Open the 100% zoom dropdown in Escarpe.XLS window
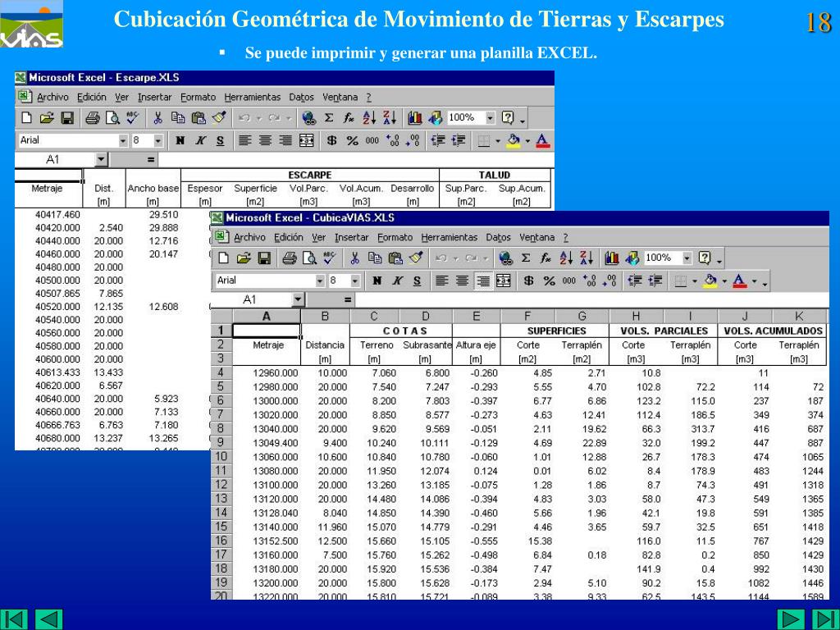Screen dimensions: 840x630 (491, 118)
